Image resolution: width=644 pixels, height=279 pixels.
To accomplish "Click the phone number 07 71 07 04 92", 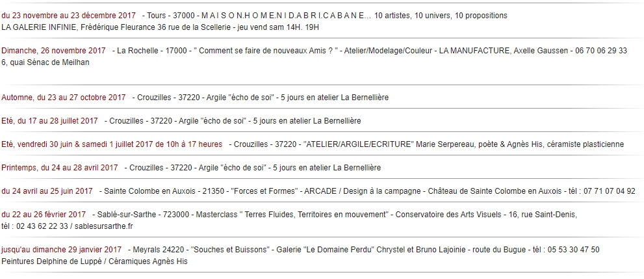I will pyautogui.click(x=609, y=191).
